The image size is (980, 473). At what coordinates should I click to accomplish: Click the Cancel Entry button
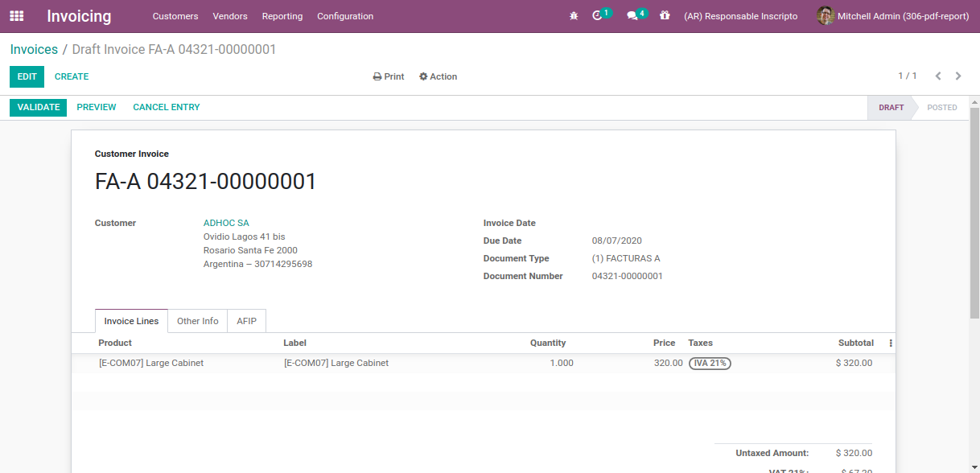pos(167,108)
